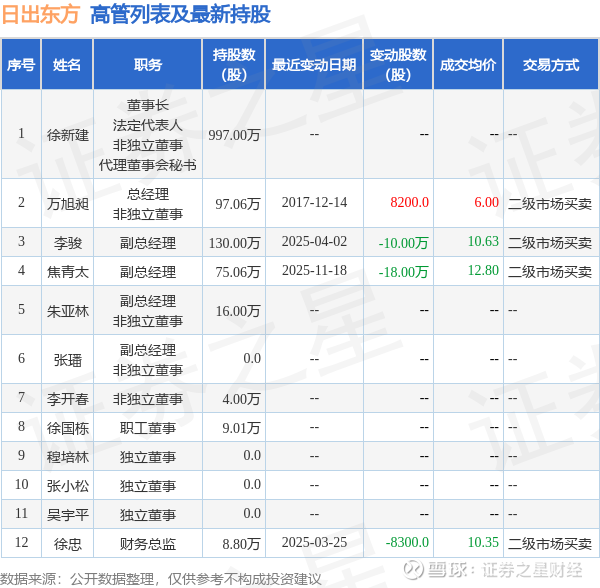The image size is (600, 588).
Task: Click 二级市场买卖 in 李骏's row
Action: click(550, 243)
